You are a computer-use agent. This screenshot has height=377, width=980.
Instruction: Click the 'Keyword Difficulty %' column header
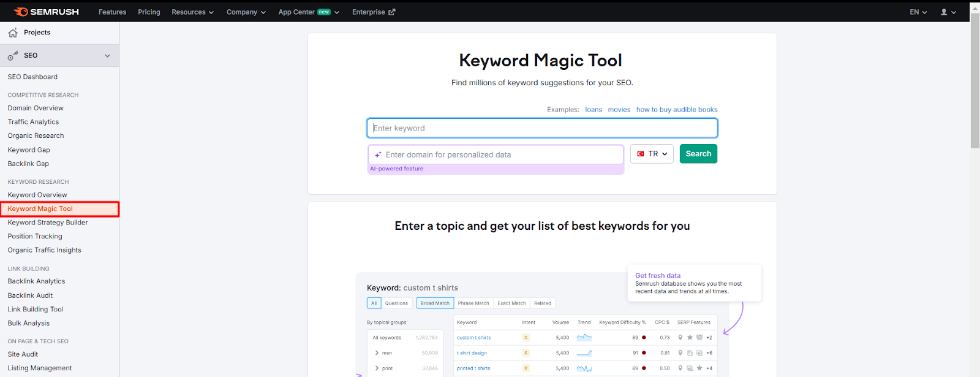click(622, 322)
